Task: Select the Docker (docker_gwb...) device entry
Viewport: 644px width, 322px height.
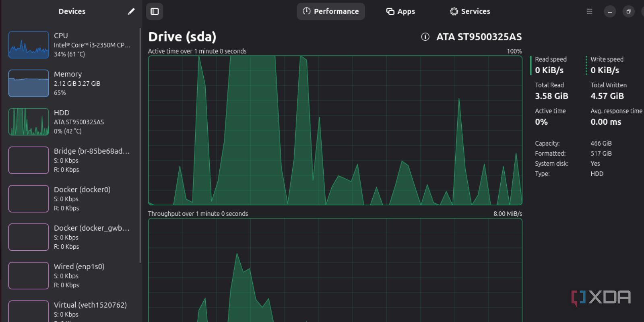Action: [72, 237]
